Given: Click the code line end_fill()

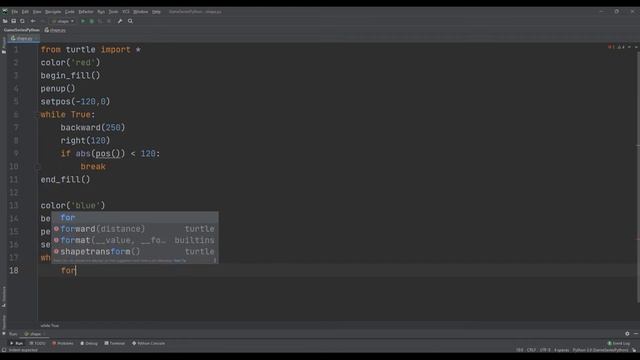Looking at the screenshot, I should point(65,180).
